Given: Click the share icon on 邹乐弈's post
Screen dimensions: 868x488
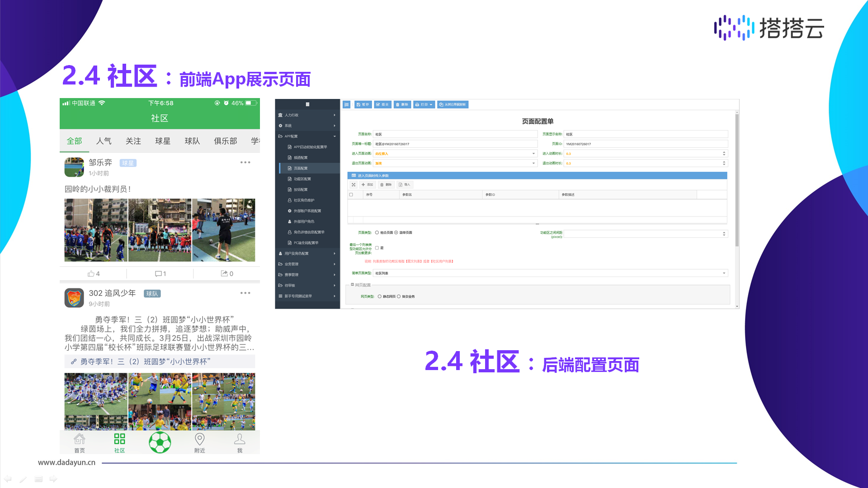Looking at the screenshot, I should 224,273.
